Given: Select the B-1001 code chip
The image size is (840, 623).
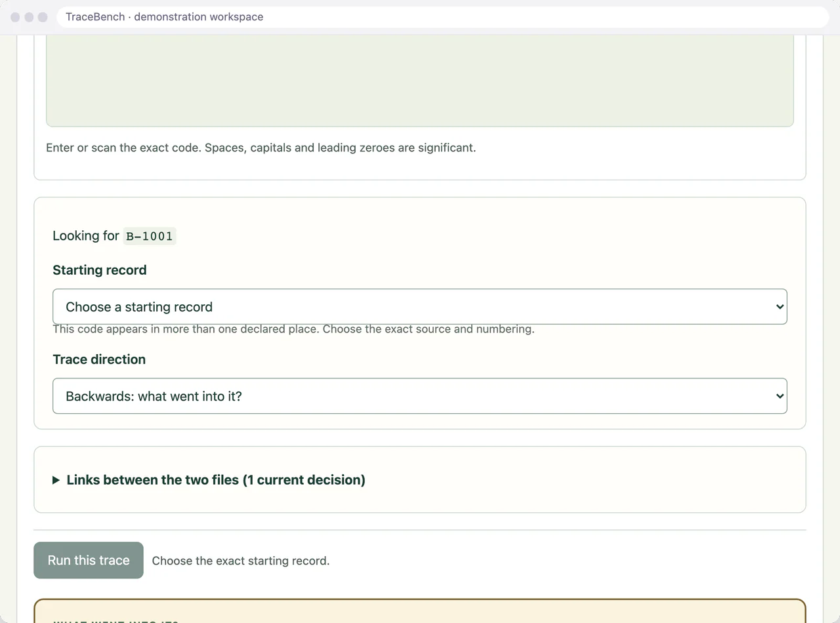Looking at the screenshot, I should pyautogui.click(x=150, y=236).
